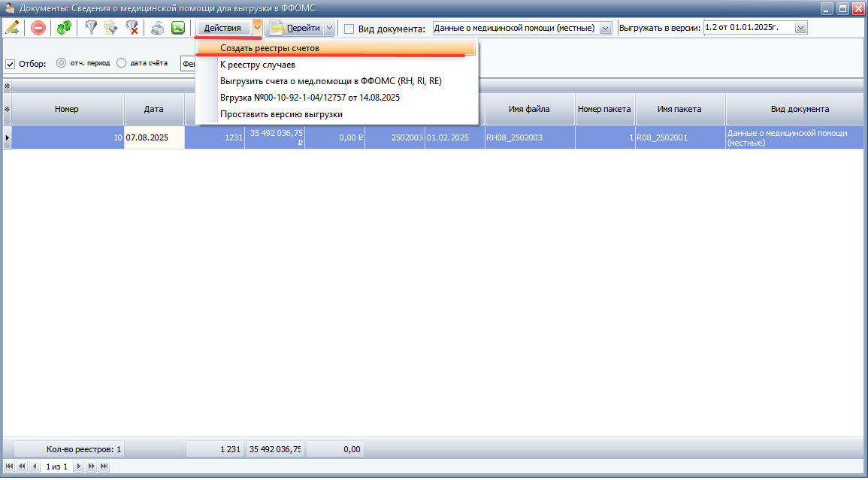This screenshot has height=480, width=868.
Task: Click the funnel with red cross icon
Action: pos(132,29)
